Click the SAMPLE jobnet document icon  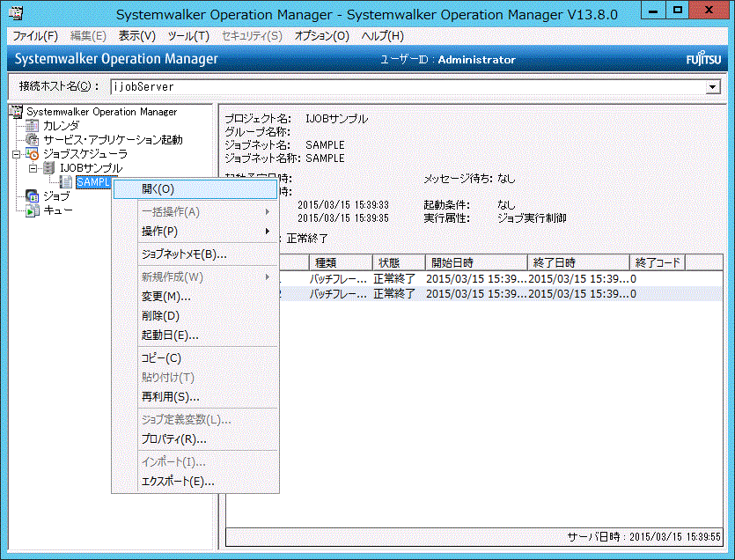pyautogui.click(x=66, y=182)
